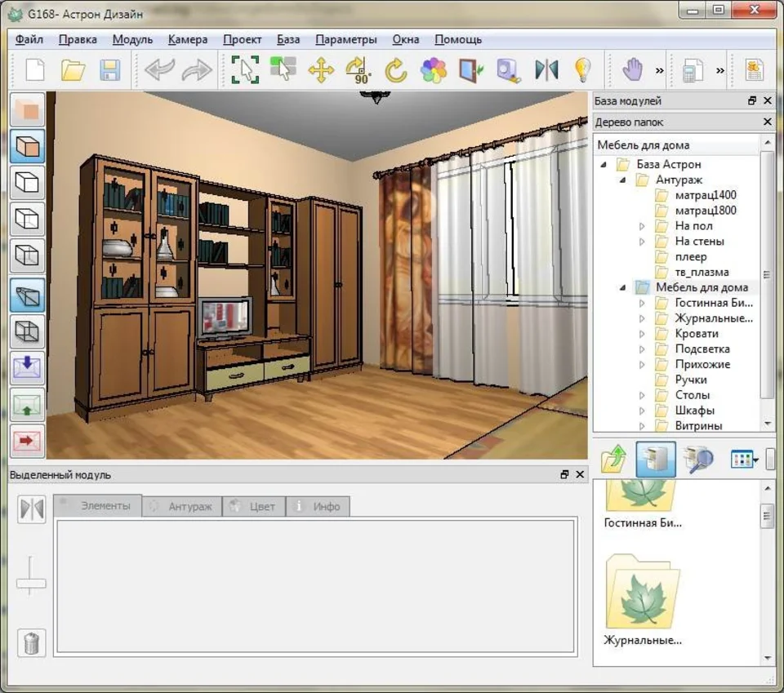Open the Проект menu
This screenshot has height=693, width=784.
242,39
